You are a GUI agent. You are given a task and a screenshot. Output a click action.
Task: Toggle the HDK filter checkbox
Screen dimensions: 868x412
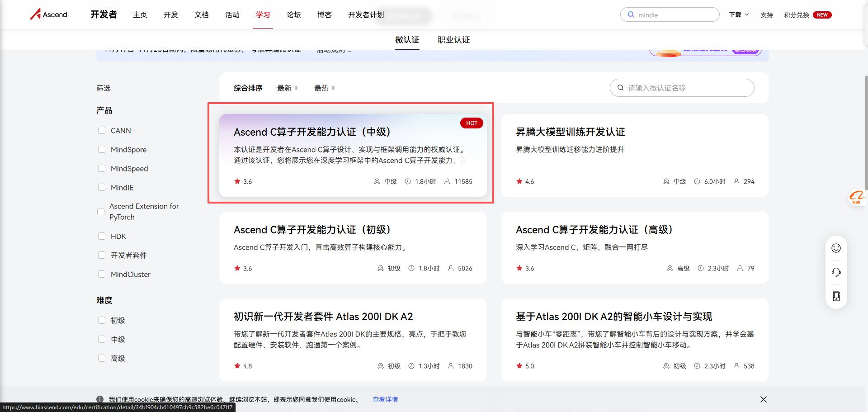pos(102,236)
